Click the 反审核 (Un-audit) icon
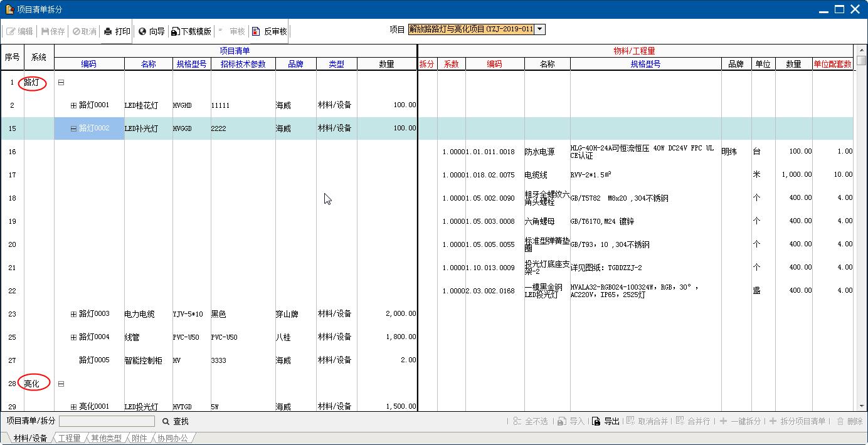This screenshot has height=445, width=868. point(256,31)
